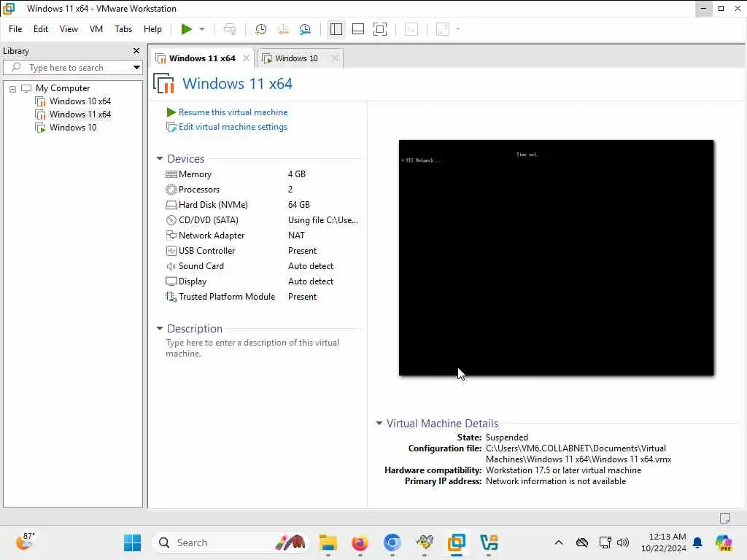Close the Library panel

(136, 50)
